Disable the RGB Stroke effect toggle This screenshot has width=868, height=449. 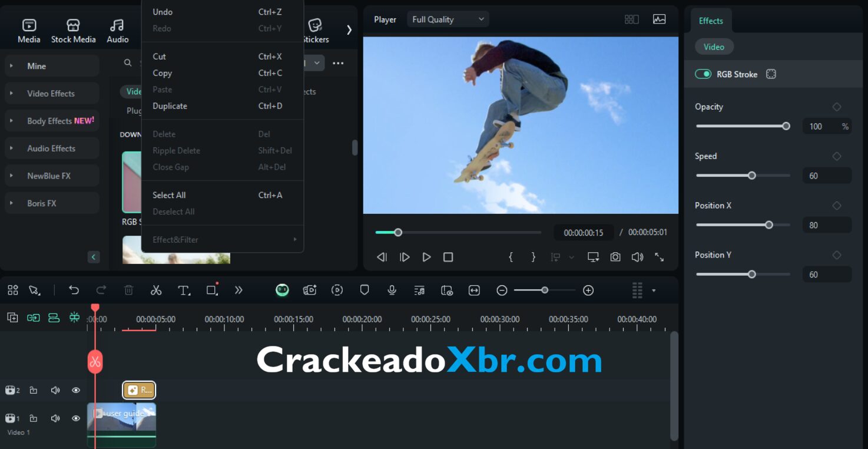[x=703, y=74]
